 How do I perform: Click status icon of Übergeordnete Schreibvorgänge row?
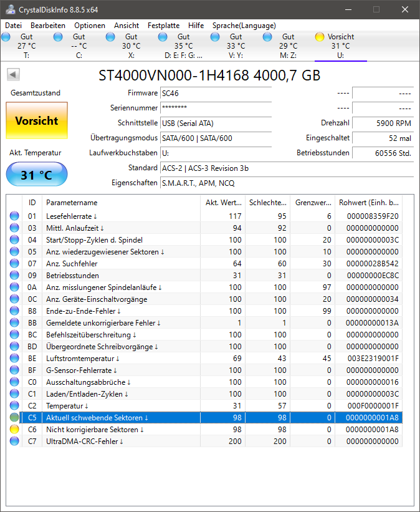pos(14,347)
